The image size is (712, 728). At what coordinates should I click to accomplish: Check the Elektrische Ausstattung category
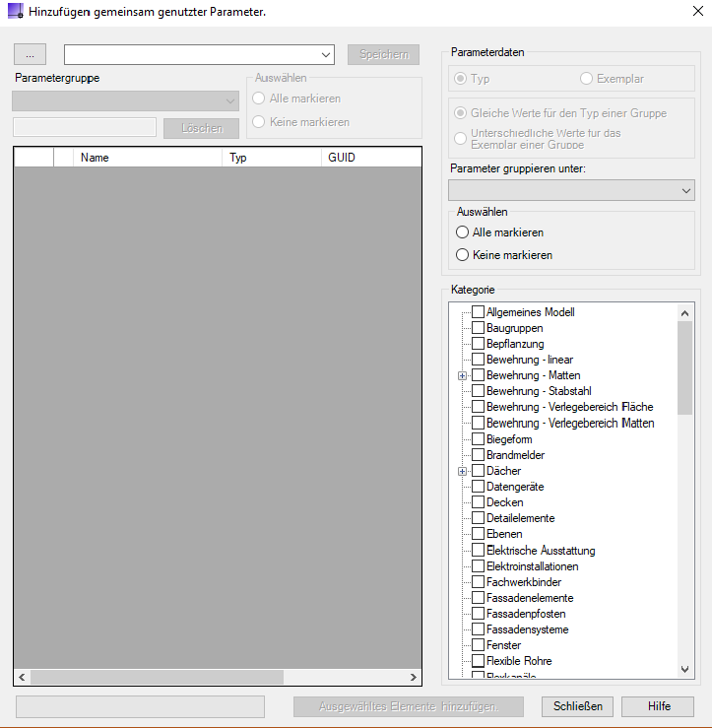tap(478, 550)
